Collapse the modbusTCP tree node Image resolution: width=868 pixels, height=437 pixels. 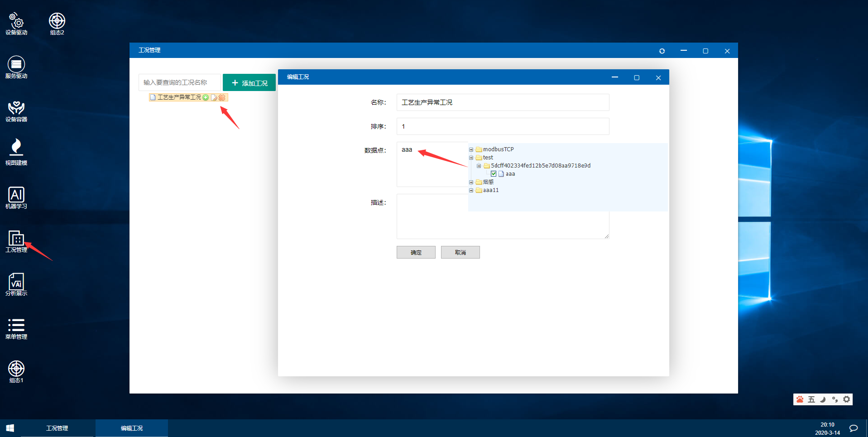[471, 149]
